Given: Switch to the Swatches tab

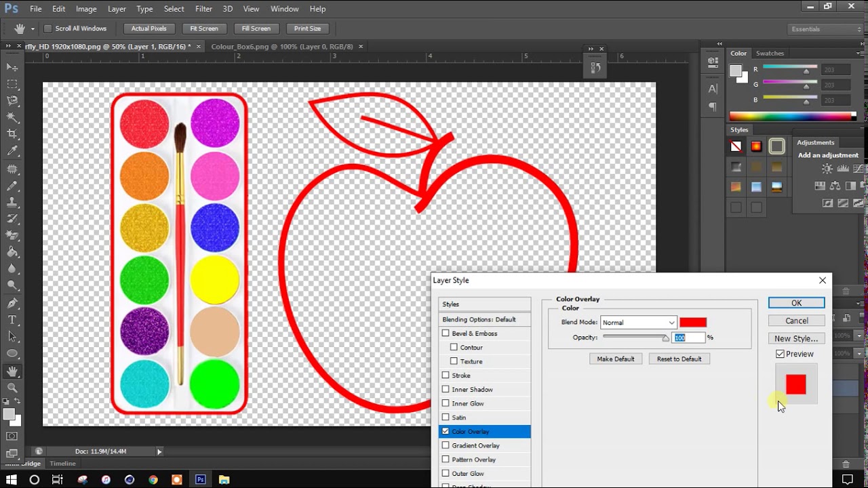Looking at the screenshot, I should (770, 53).
